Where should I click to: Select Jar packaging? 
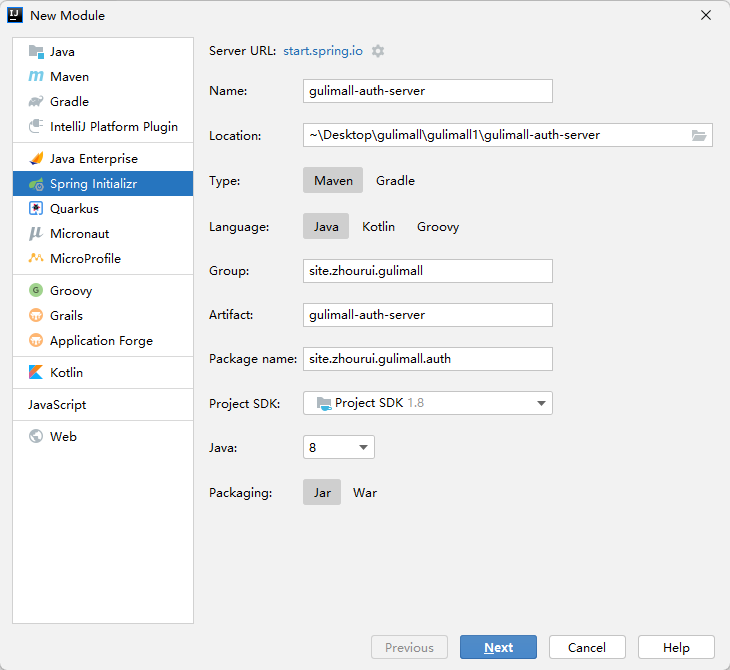322,492
